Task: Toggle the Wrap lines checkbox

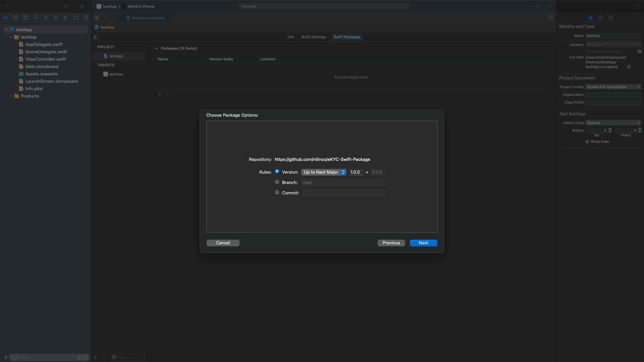Action: click(587, 142)
